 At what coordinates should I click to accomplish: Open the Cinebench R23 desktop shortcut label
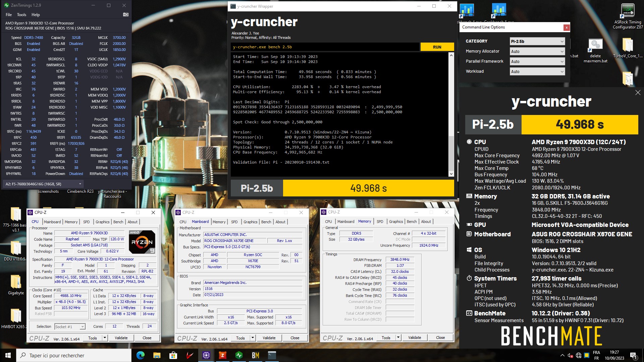80,191
